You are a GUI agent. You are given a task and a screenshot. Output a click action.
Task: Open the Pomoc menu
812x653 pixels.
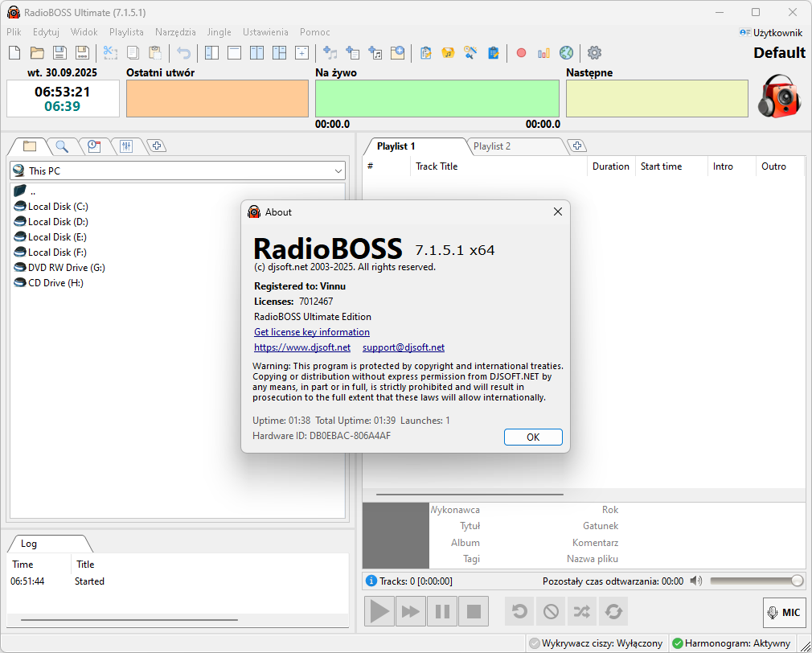tap(315, 32)
